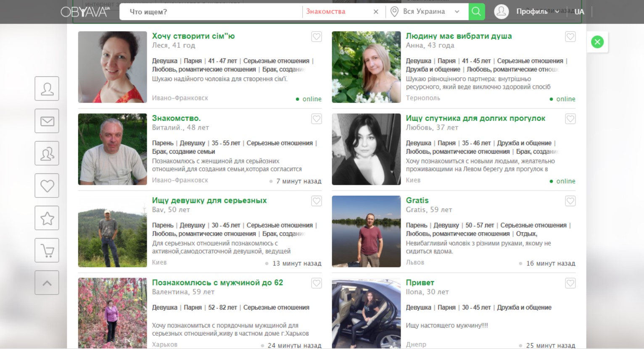This screenshot has height=349, width=644.
Task: Clear the Знакомства category filter
Action: click(x=376, y=12)
